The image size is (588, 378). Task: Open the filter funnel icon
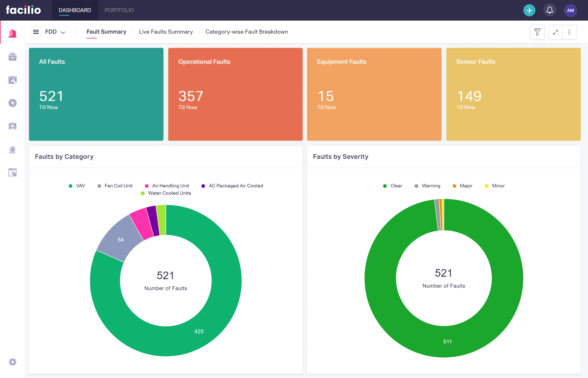[x=537, y=32]
